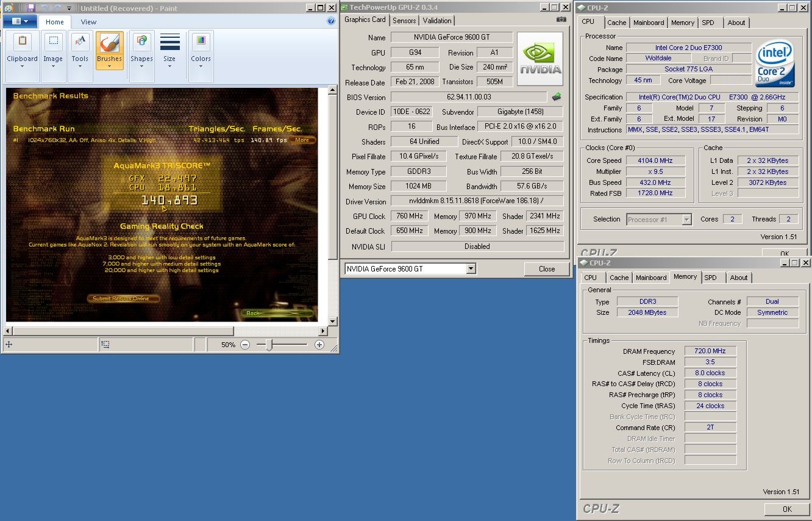
Task: Click the DRAM Frequency value 720.0 MHz
Action: click(710, 351)
